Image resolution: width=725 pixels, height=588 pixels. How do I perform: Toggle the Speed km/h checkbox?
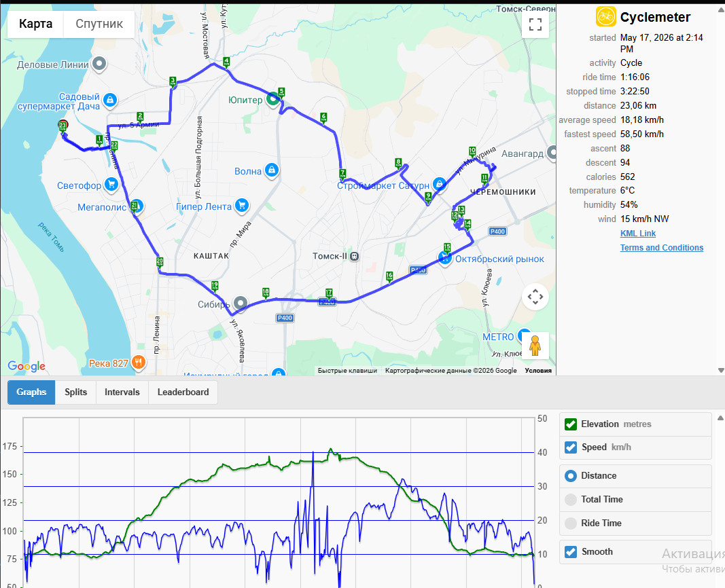[x=571, y=447]
